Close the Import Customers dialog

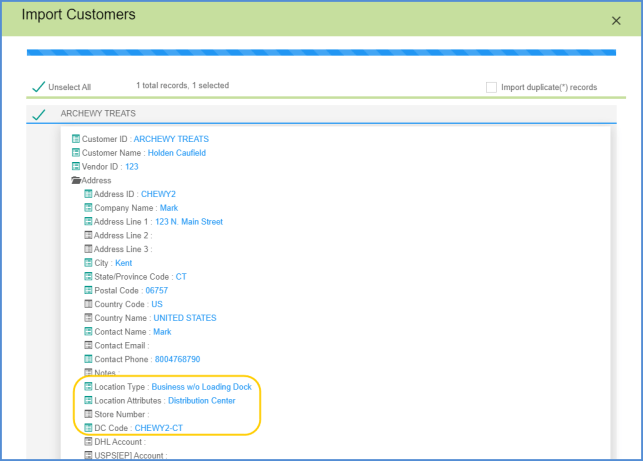(x=616, y=21)
